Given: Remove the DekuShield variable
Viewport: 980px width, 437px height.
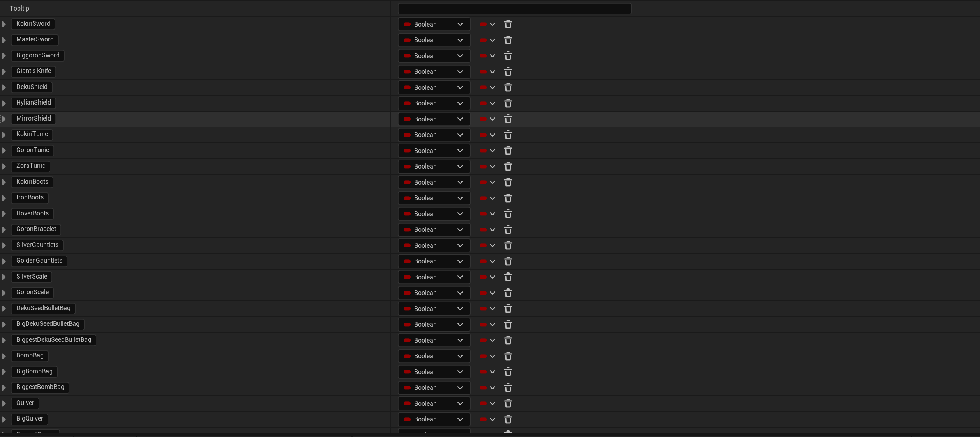Looking at the screenshot, I should click(x=508, y=87).
